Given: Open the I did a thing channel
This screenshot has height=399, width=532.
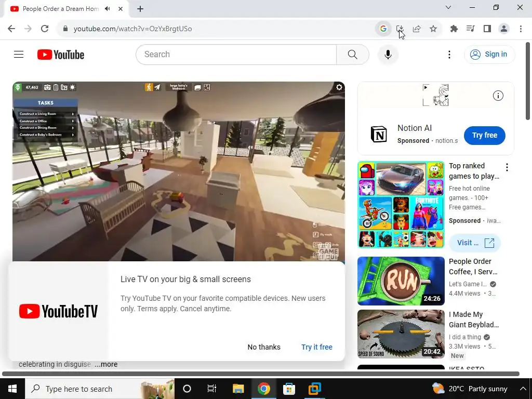Looking at the screenshot, I should (465, 337).
